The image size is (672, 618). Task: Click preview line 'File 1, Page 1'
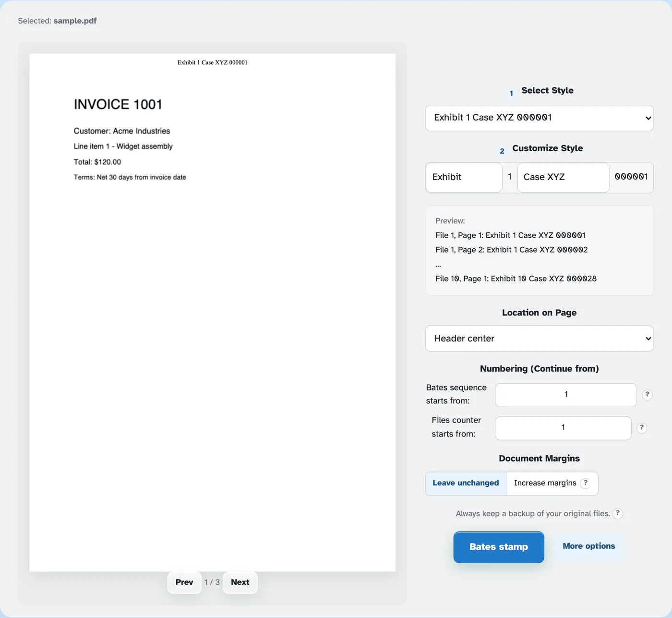(x=510, y=235)
